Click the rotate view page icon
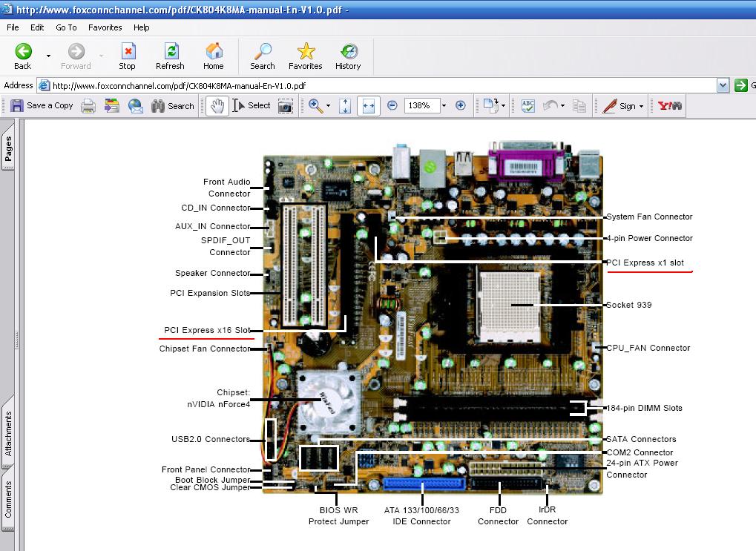Image resolution: width=756 pixels, height=551 pixels. [491, 105]
